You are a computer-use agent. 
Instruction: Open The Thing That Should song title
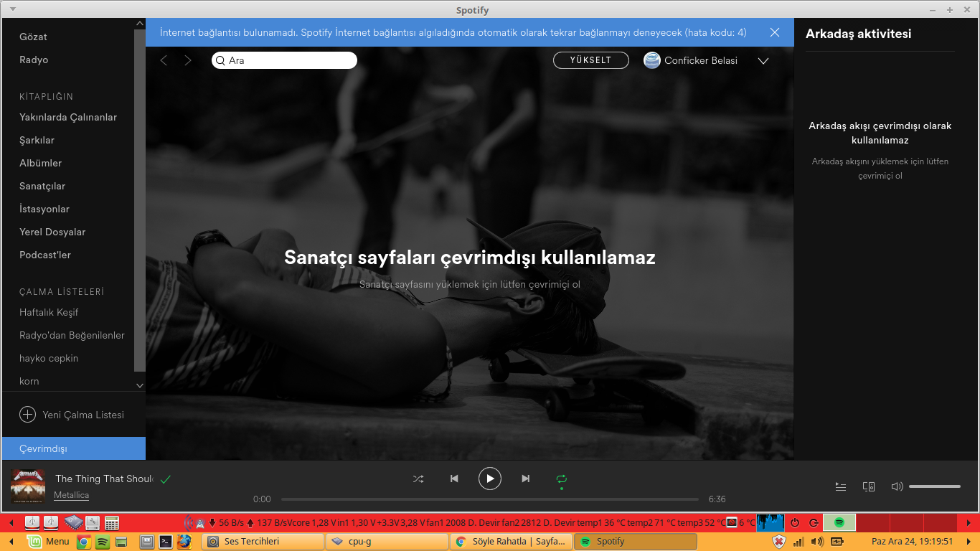(104, 479)
